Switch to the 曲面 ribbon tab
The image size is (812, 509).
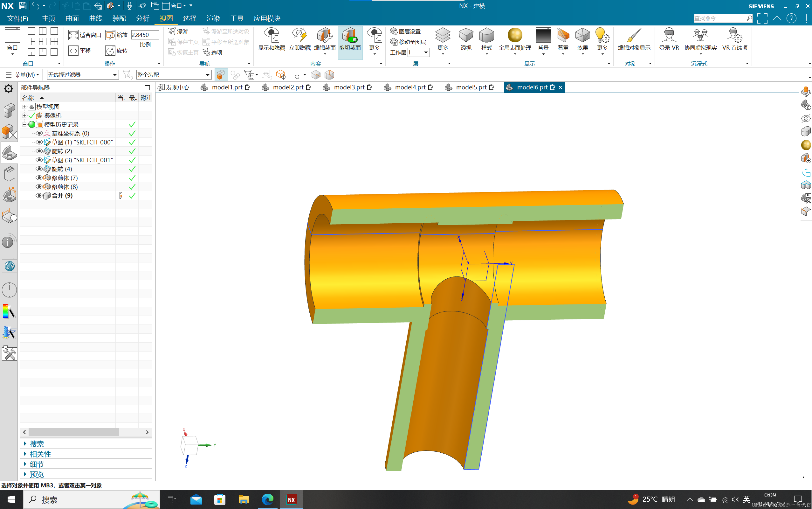coord(72,18)
